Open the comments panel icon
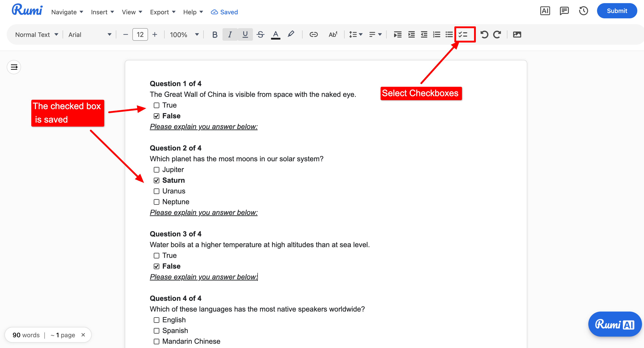The image size is (644, 348). [x=564, y=11]
